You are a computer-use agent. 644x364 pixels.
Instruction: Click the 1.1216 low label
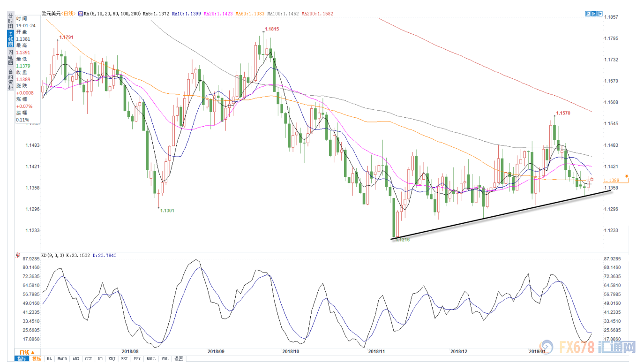point(403,240)
